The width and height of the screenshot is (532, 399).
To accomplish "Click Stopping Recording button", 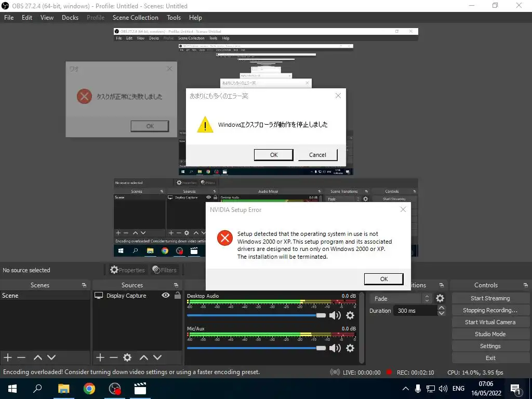I will 490,310.
